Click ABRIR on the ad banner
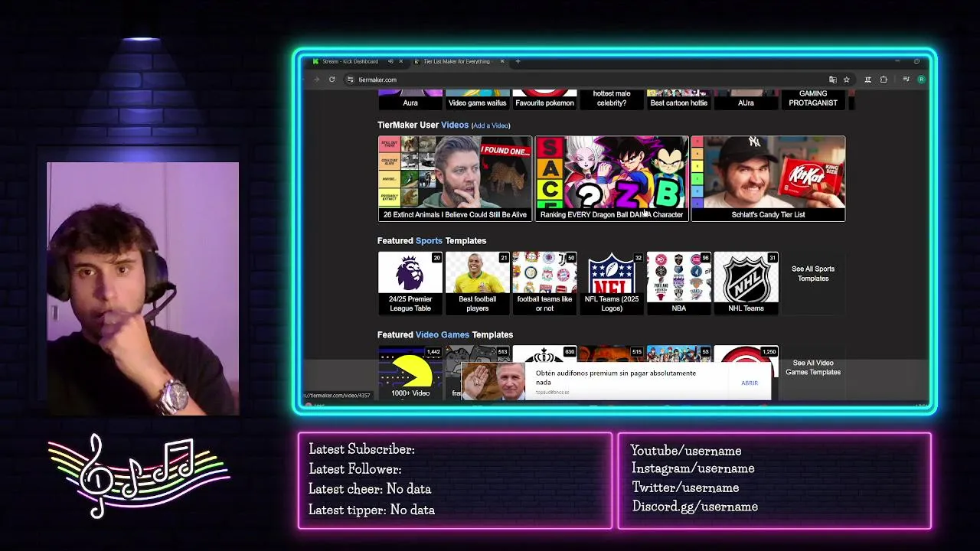 (x=750, y=383)
